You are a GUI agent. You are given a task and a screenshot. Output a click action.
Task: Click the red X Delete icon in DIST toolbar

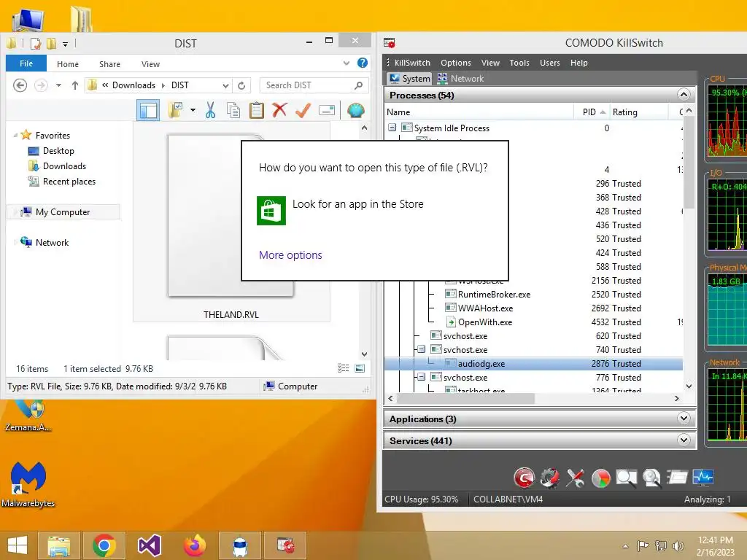pyautogui.click(x=279, y=110)
